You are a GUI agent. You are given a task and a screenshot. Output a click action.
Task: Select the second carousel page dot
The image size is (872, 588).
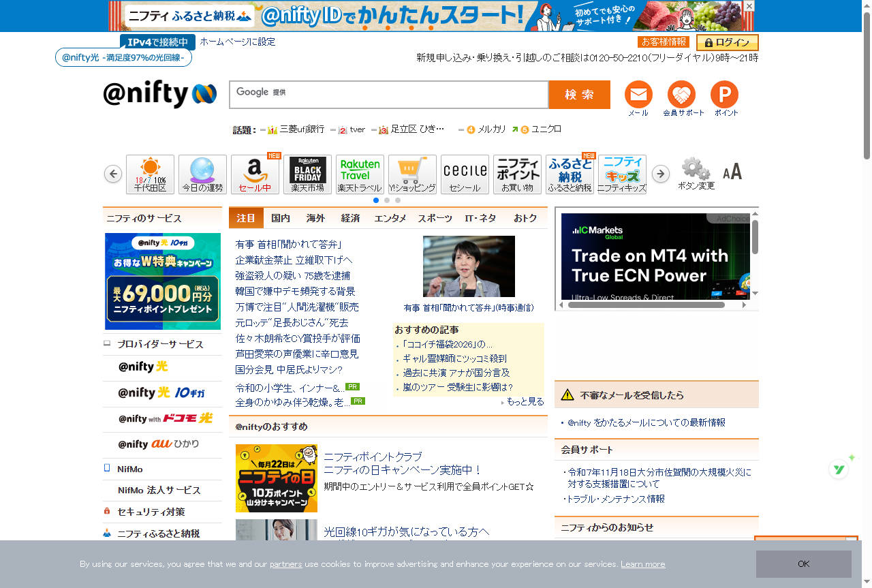click(x=387, y=200)
